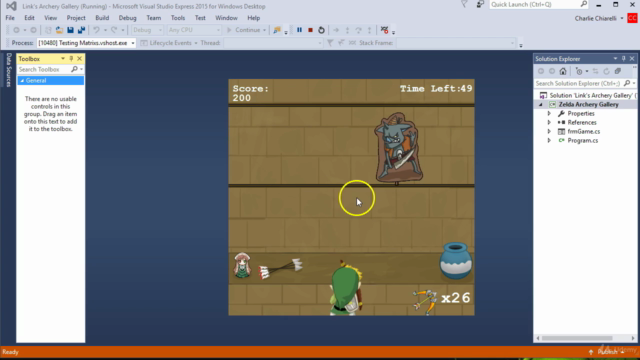Pause debugging with the Break All button
This screenshot has height=360, width=640.
(x=299, y=30)
